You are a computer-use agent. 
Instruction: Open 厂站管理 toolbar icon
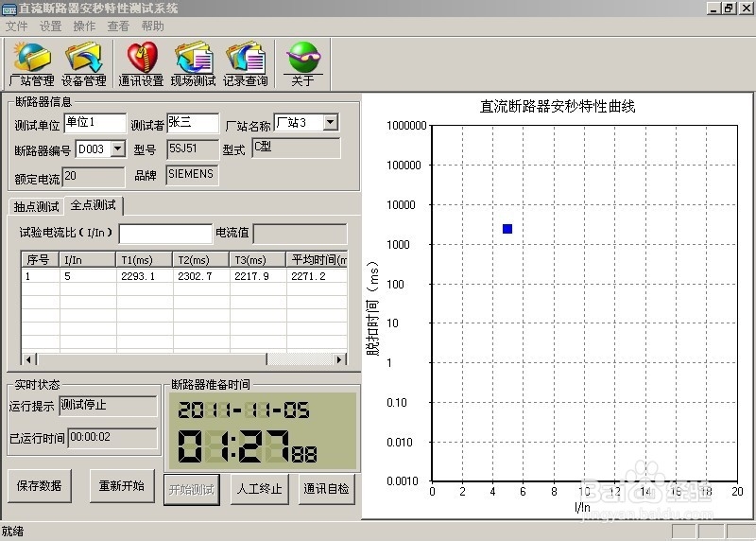(32, 64)
